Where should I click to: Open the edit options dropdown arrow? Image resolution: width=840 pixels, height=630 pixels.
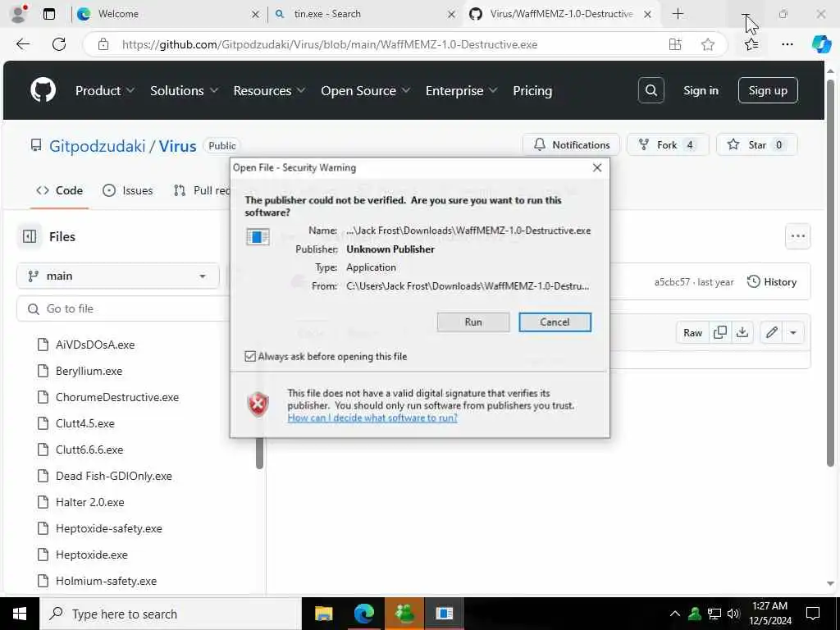click(793, 333)
